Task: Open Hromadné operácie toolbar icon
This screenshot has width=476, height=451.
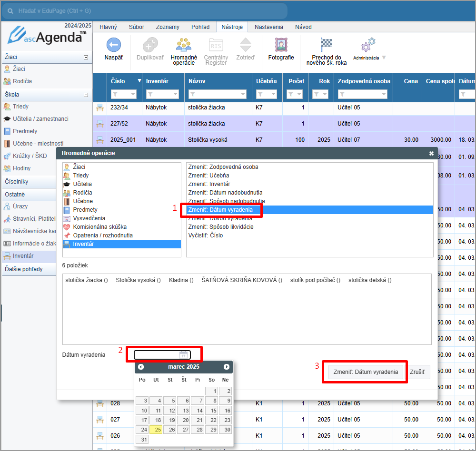Action: coord(184,45)
